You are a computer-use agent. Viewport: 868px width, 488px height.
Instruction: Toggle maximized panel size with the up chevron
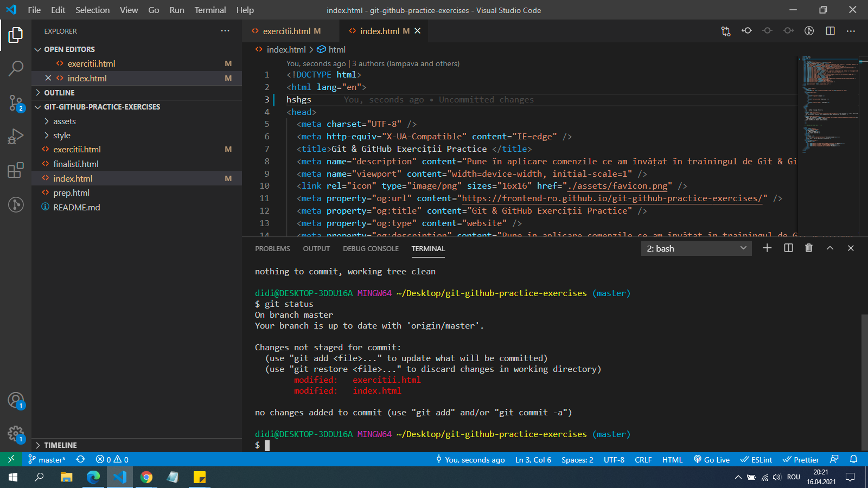[830, 248]
